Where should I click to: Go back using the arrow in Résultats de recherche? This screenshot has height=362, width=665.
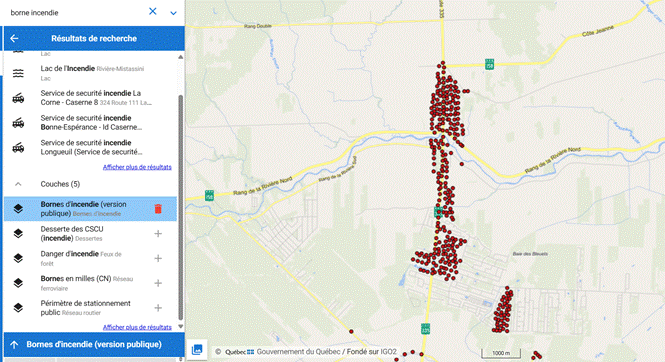[14, 39]
